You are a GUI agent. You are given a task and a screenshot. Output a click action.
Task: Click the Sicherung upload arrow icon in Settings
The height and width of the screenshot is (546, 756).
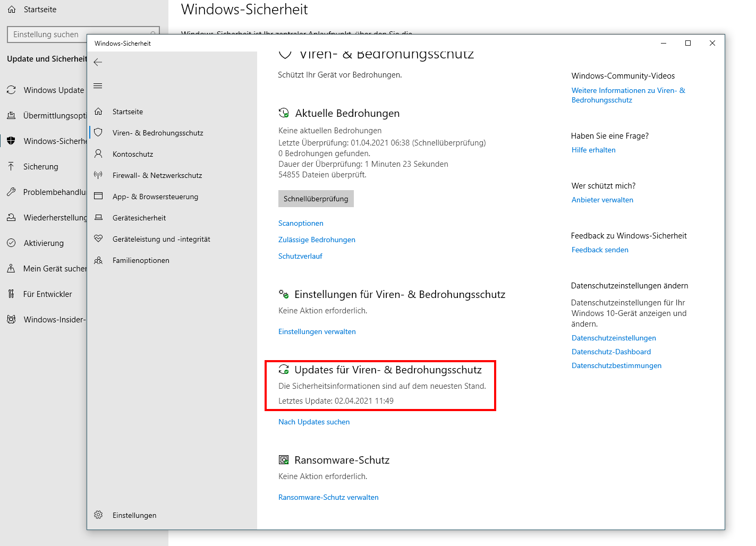coord(11,166)
